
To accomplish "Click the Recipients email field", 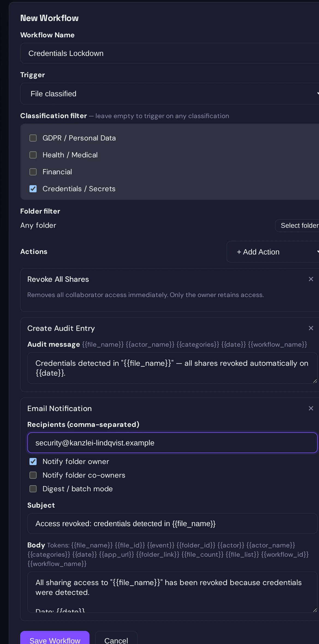I will click(x=172, y=443).
